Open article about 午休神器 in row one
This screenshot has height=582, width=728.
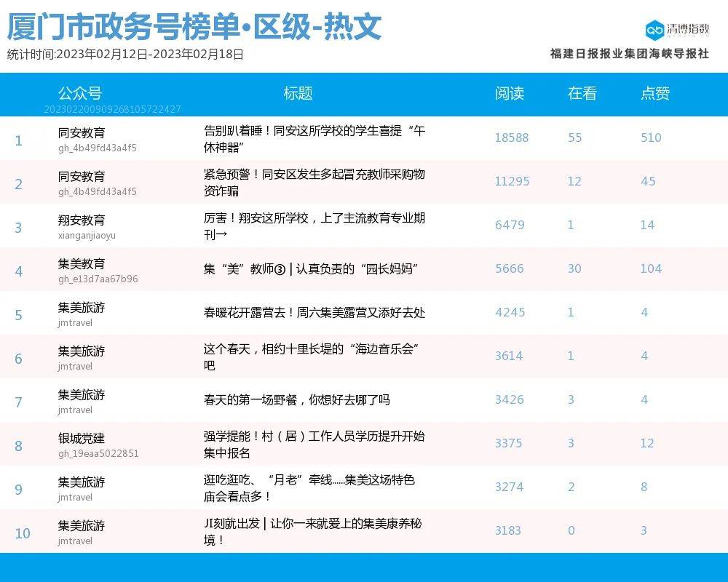tap(314, 139)
